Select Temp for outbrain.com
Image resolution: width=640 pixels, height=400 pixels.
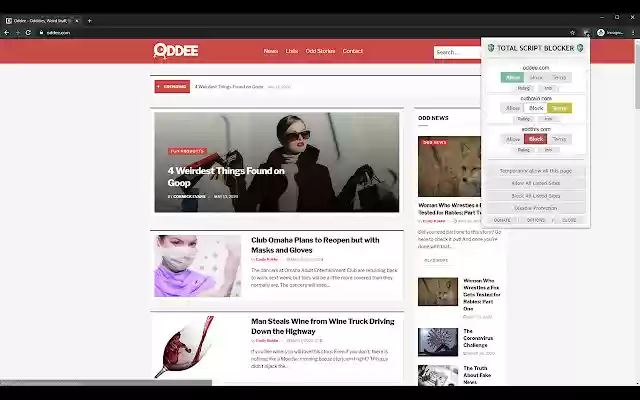coord(560,108)
